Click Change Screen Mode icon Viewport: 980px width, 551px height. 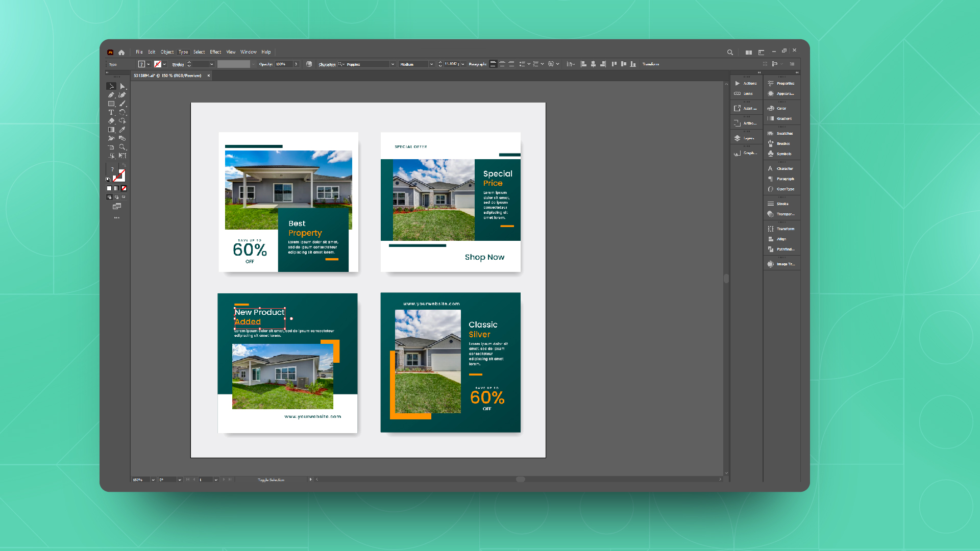[117, 206]
